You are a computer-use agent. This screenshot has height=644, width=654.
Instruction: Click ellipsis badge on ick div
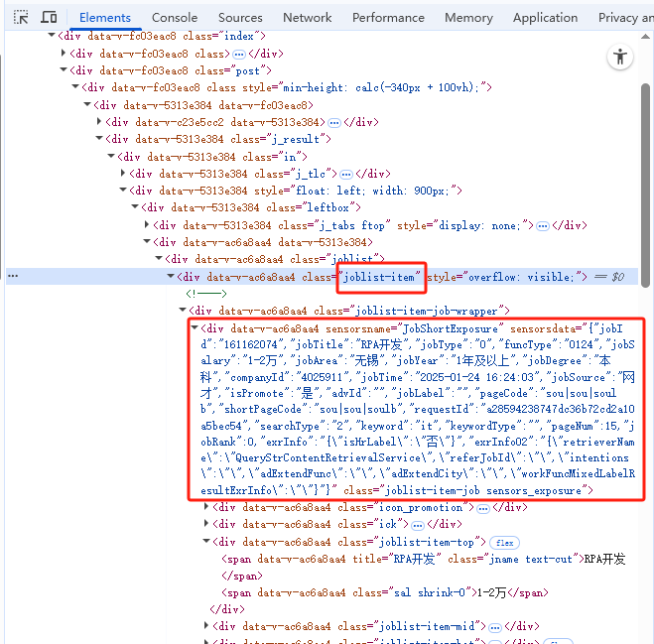click(x=418, y=525)
